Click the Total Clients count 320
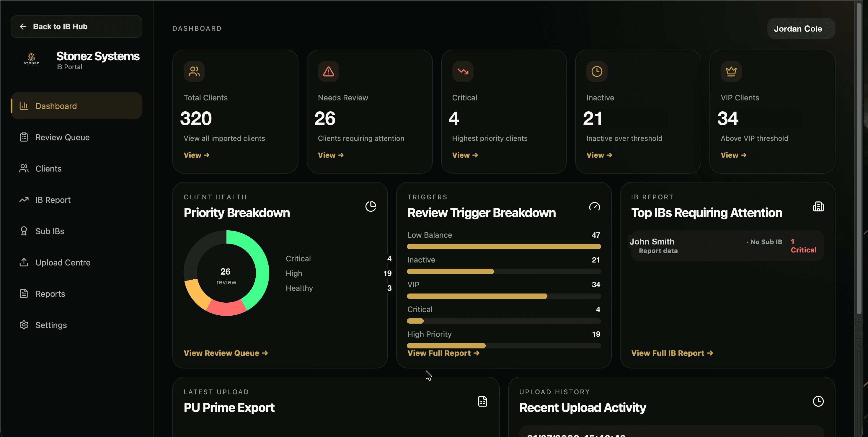The height and width of the screenshot is (437, 868). pos(196,118)
